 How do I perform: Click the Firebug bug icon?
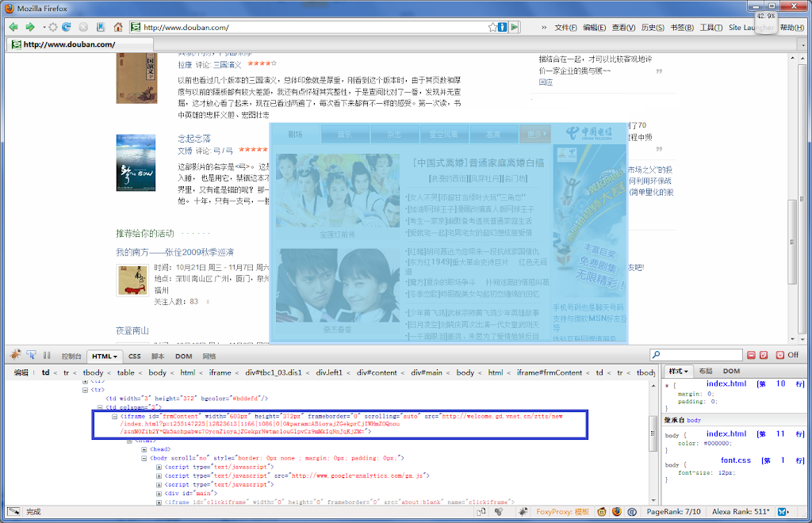point(16,354)
